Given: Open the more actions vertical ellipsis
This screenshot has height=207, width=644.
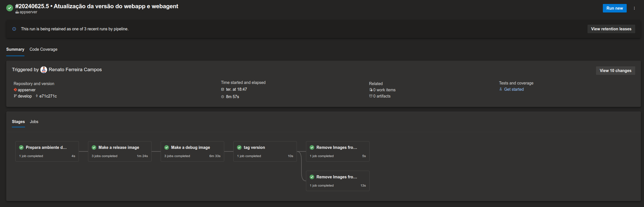Looking at the screenshot, I should pyautogui.click(x=634, y=8).
